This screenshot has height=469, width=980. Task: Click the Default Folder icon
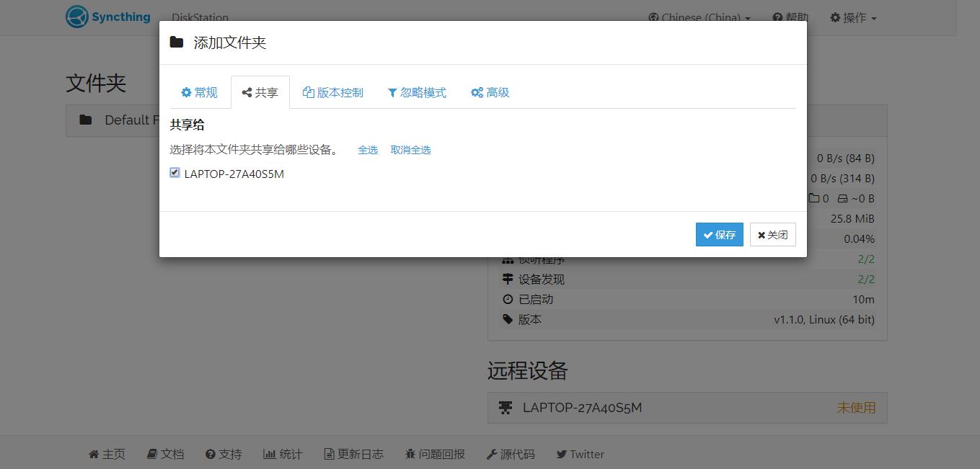(86, 120)
